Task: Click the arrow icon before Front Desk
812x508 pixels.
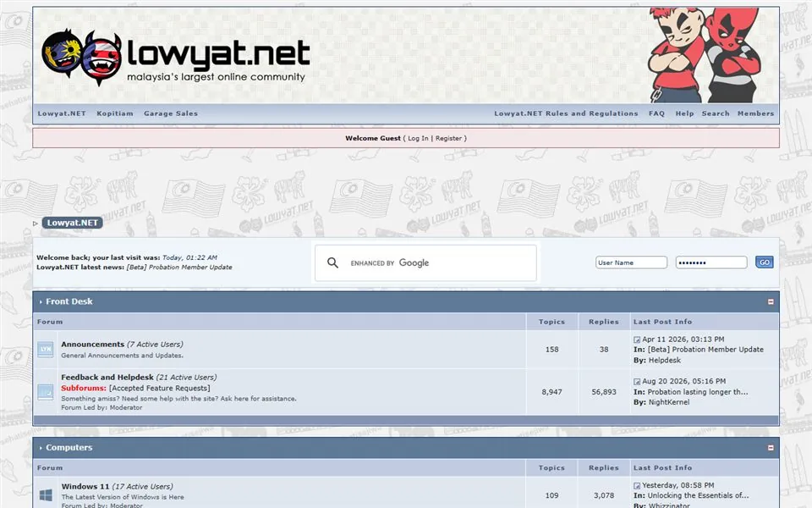Action: coord(41,302)
